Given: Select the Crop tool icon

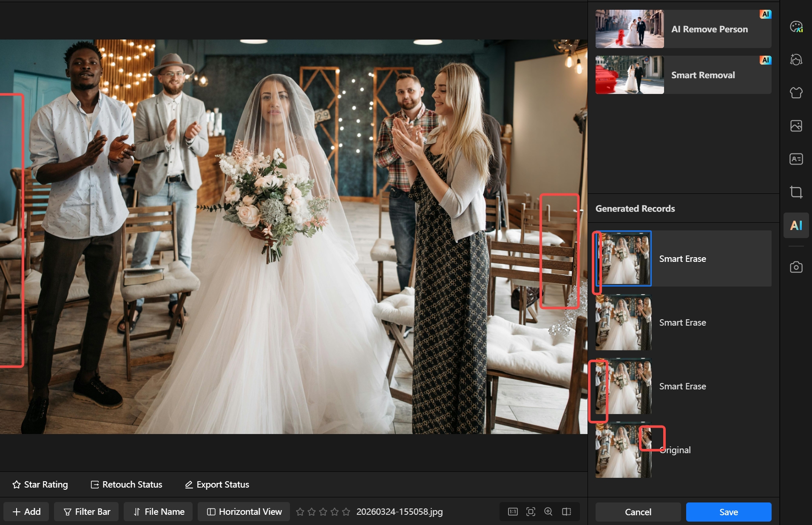Looking at the screenshot, I should tap(796, 192).
